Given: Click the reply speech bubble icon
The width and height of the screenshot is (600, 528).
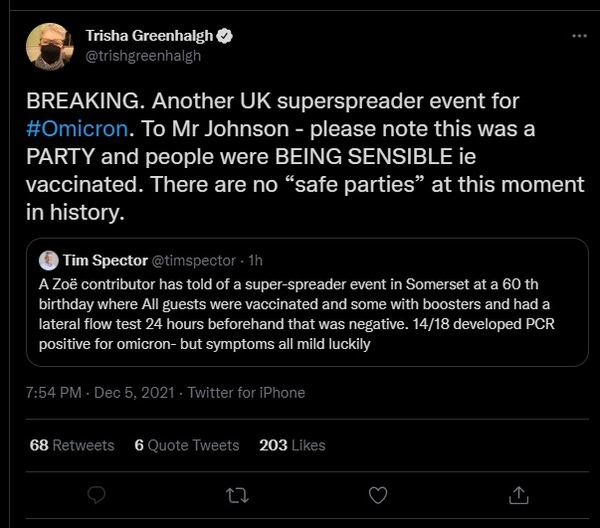Looking at the screenshot, I should coord(97,494).
